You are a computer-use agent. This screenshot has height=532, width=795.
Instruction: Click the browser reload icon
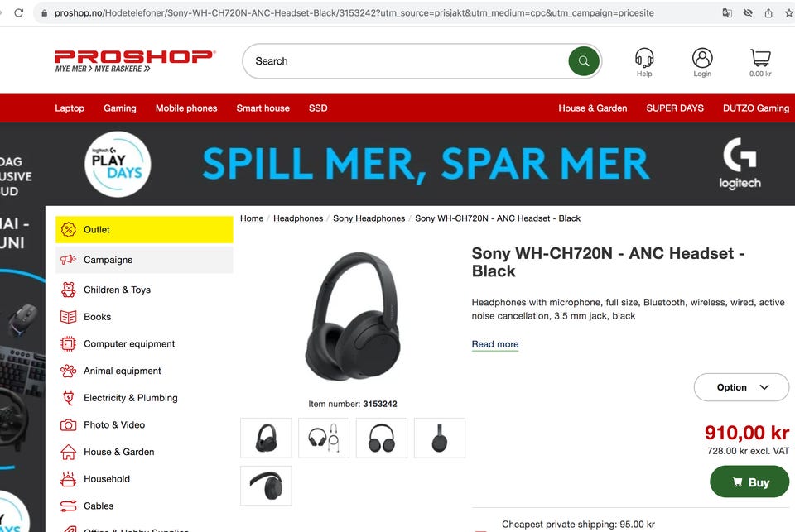pos(19,12)
